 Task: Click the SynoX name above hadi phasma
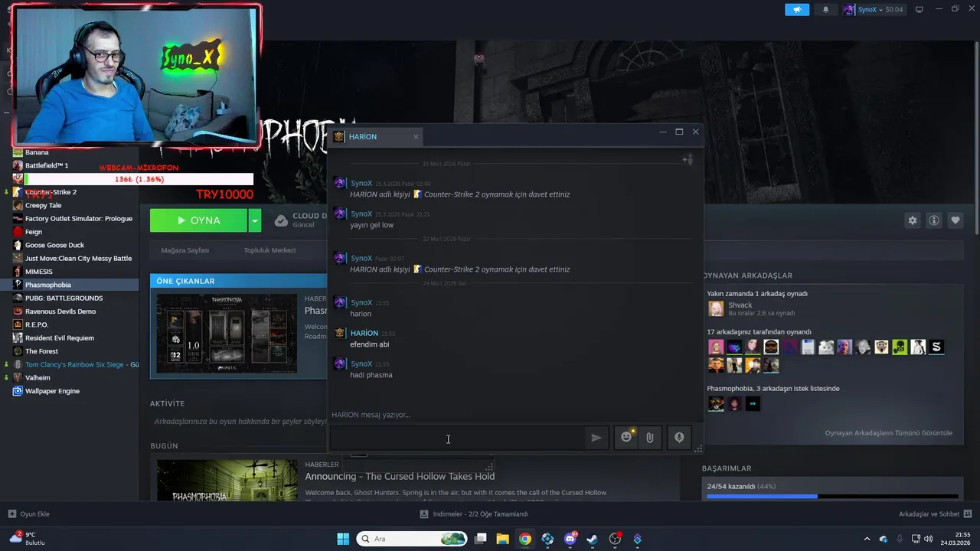click(361, 364)
